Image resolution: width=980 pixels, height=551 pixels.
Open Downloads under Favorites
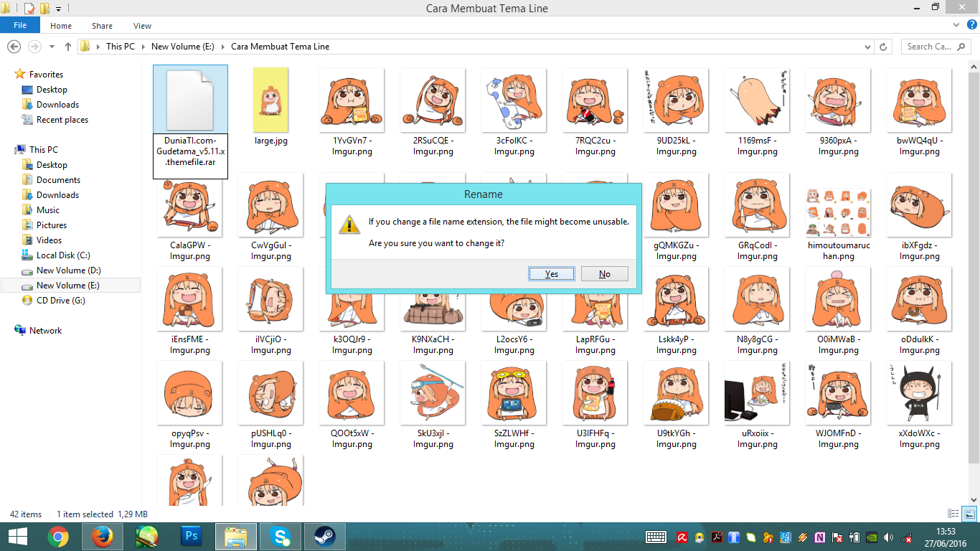pyautogui.click(x=57, y=105)
